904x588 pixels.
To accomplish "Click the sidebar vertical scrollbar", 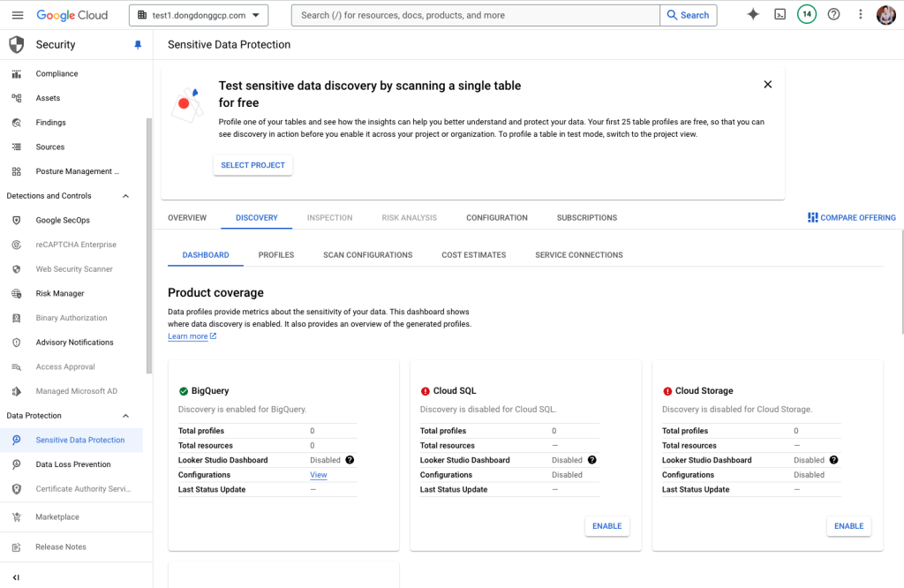I will click(149, 246).
